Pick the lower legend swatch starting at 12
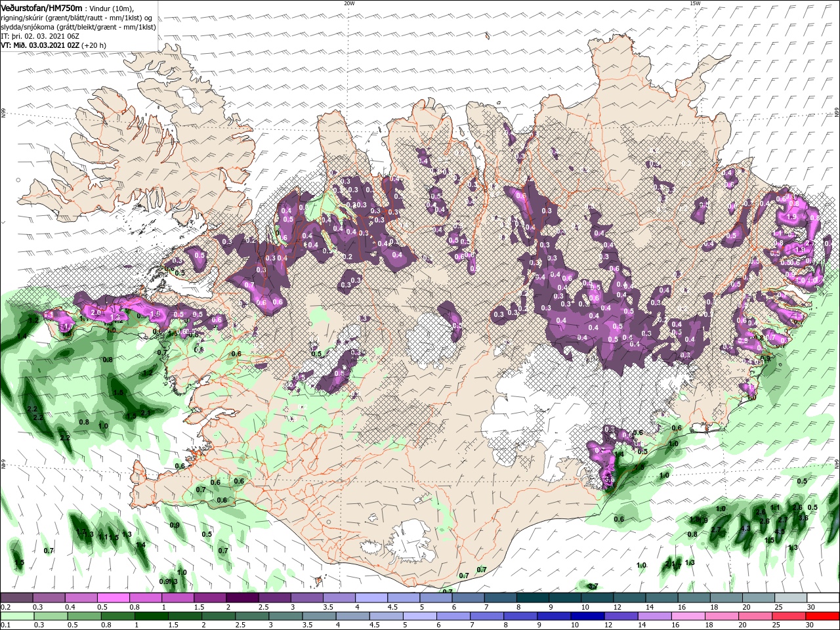The height and width of the screenshot is (630, 840). click(620, 616)
